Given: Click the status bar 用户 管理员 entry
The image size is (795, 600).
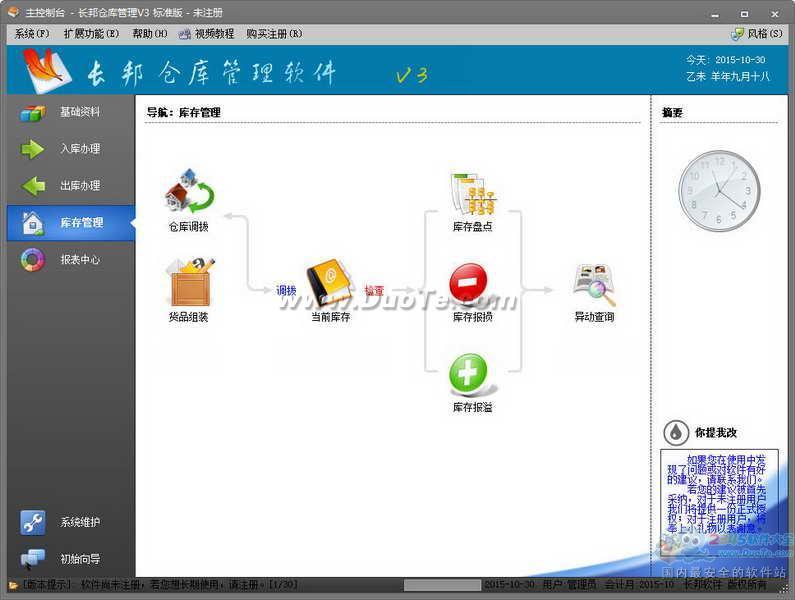Looking at the screenshot, I should [x=569, y=585].
